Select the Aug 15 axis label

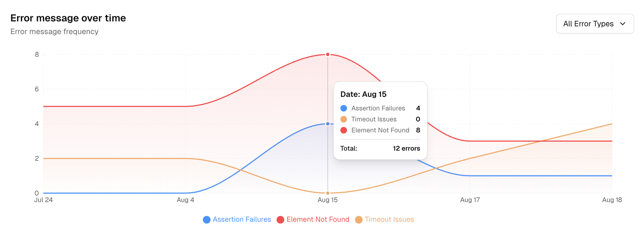click(328, 199)
